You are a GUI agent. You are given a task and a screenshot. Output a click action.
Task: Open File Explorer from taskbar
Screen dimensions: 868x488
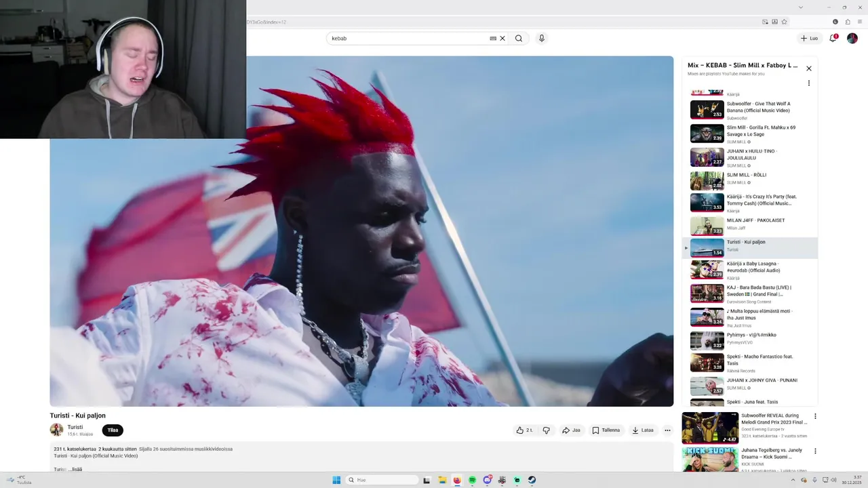coord(442,480)
